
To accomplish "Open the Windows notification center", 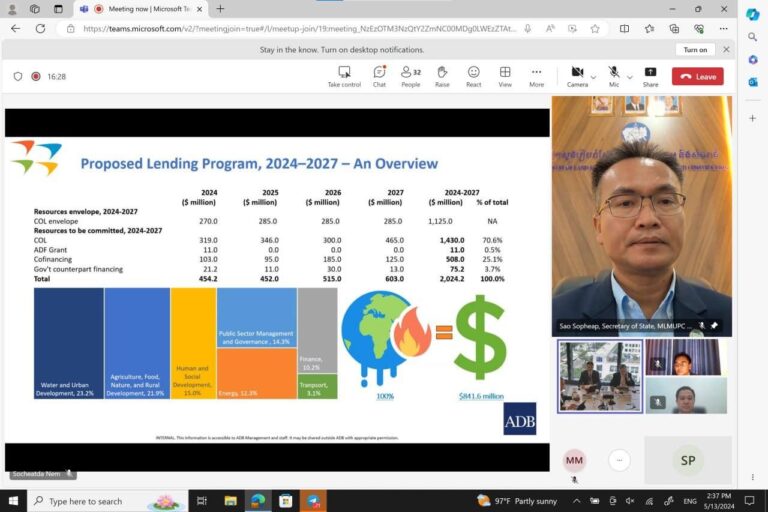I will 749,501.
